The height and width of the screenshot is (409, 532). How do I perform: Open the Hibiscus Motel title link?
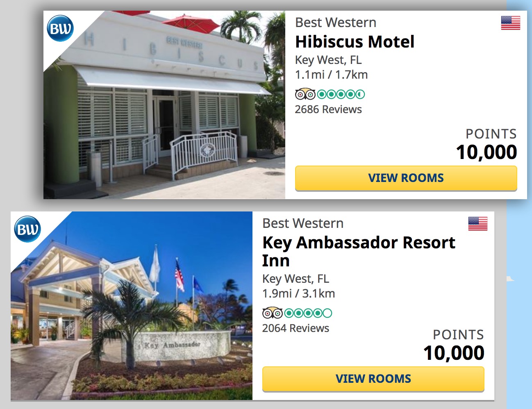[x=355, y=42]
